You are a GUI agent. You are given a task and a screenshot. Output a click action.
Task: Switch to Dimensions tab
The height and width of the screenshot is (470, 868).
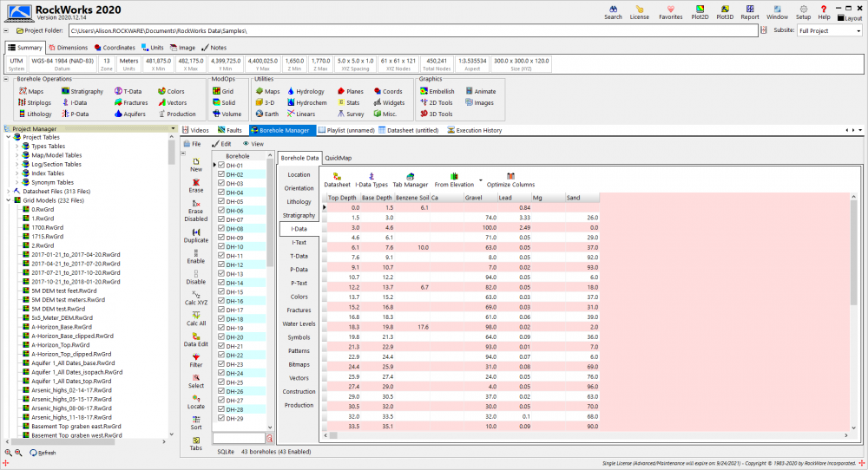pyautogui.click(x=68, y=48)
